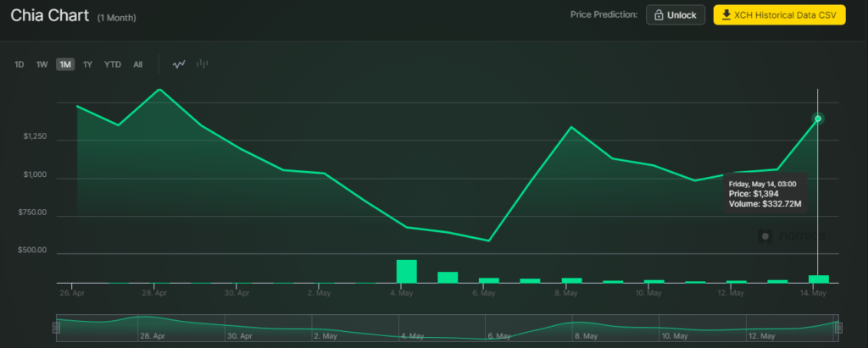This screenshot has width=868, height=348.
Task: Download XCH Historical Data CSV
Action: click(x=780, y=15)
